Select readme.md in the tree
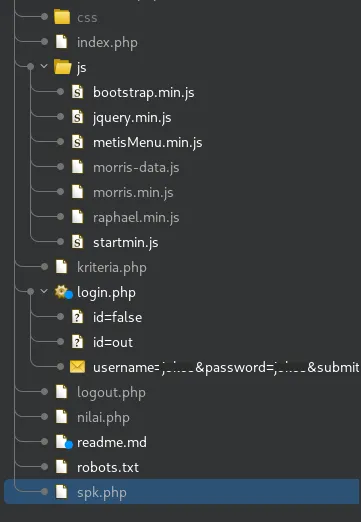This screenshot has height=522, width=361. click(x=112, y=442)
